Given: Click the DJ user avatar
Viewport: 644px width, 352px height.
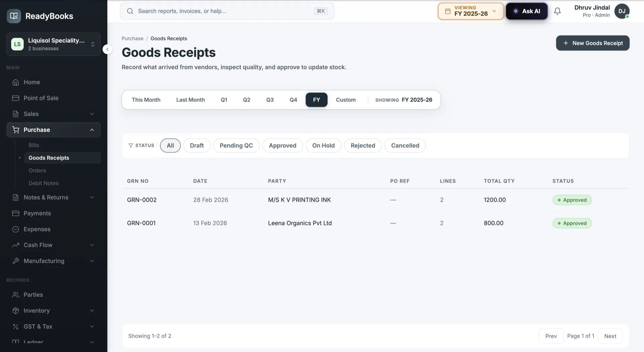Looking at the screenshot, I should [x=622, y=11].
